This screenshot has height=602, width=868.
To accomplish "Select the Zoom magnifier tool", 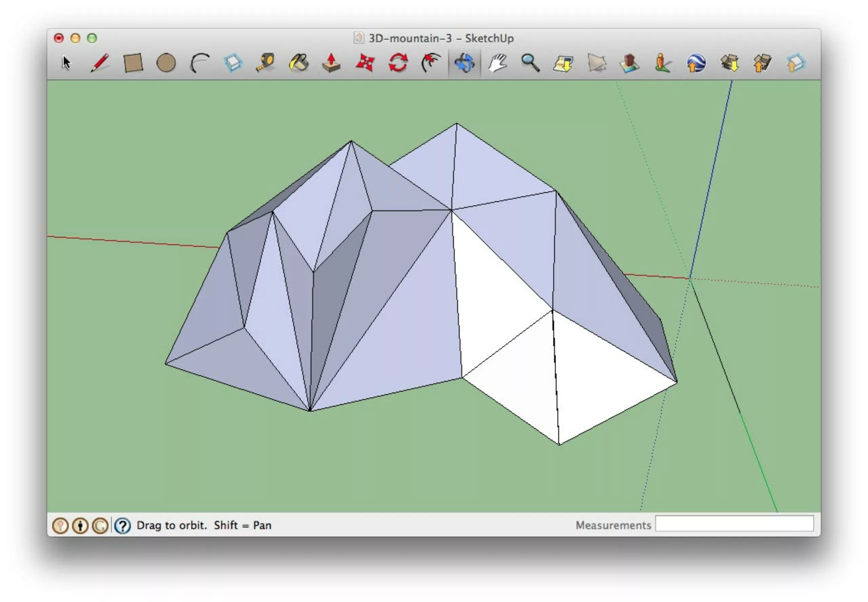I will point(531,63).
